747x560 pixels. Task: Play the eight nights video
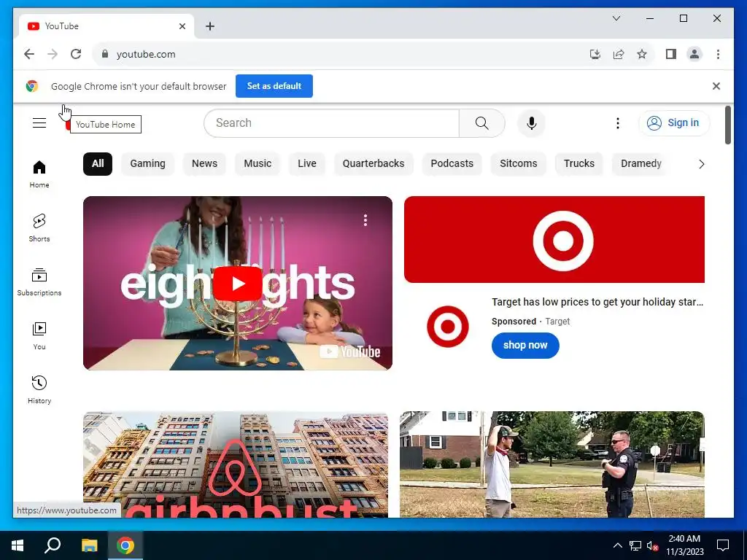(237, 284)
